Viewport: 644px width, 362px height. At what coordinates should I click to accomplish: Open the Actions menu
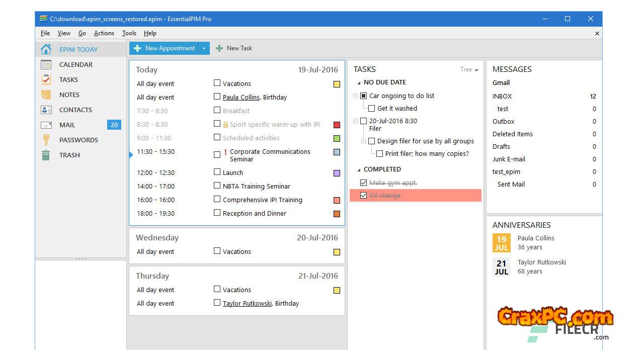point(104,33)
